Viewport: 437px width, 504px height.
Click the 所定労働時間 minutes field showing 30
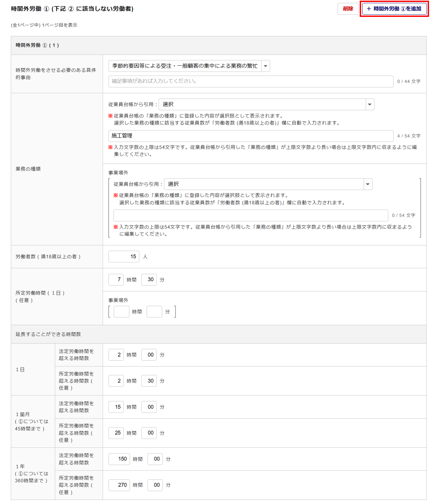(x=149, y=280)
